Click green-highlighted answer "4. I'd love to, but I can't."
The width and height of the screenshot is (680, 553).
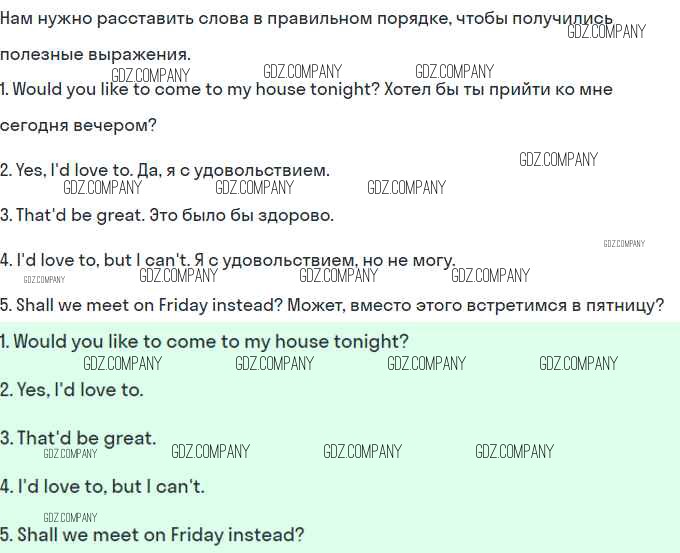[102, 487]
